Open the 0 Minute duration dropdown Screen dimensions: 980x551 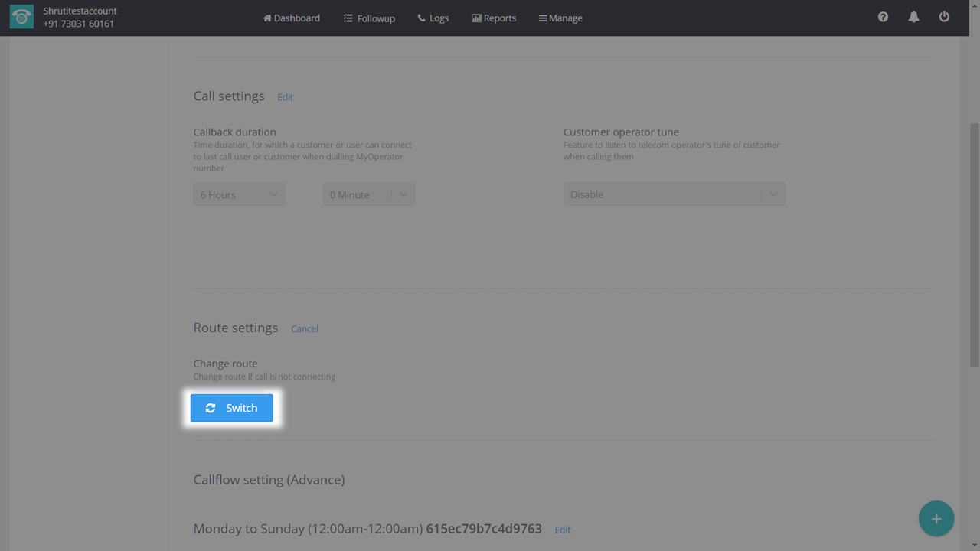click(368, 194)
